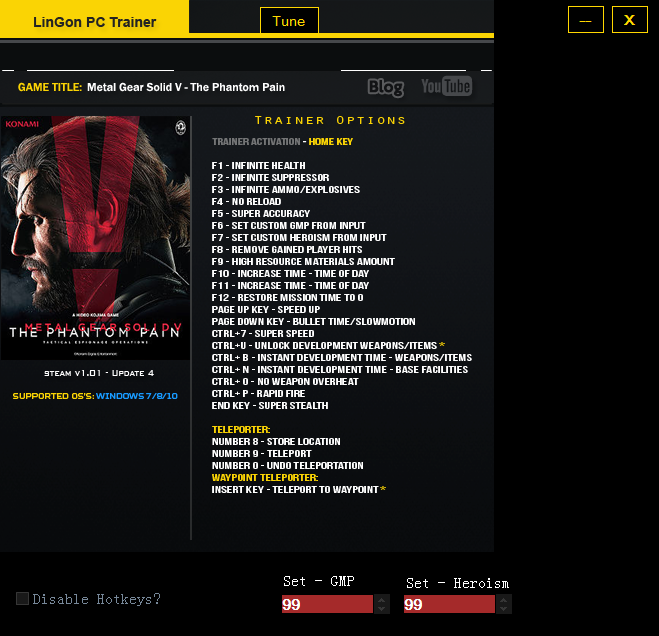Close the trainer with the X button
The height and width of the screenshot is (636, 659).
click(630, 19)
